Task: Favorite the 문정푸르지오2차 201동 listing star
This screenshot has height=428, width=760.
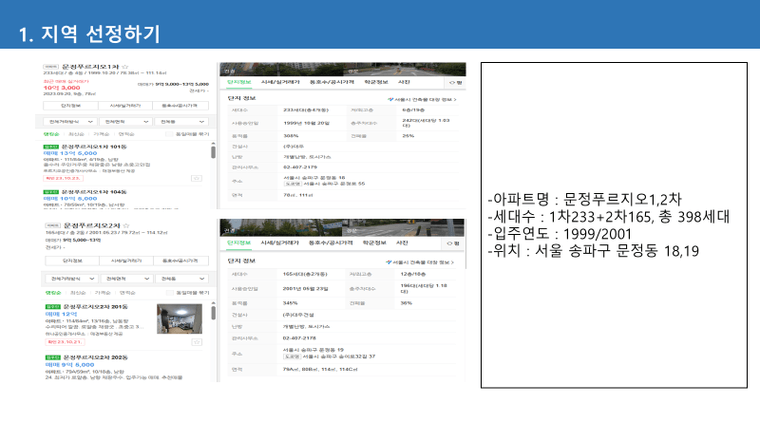Action: 196,342
